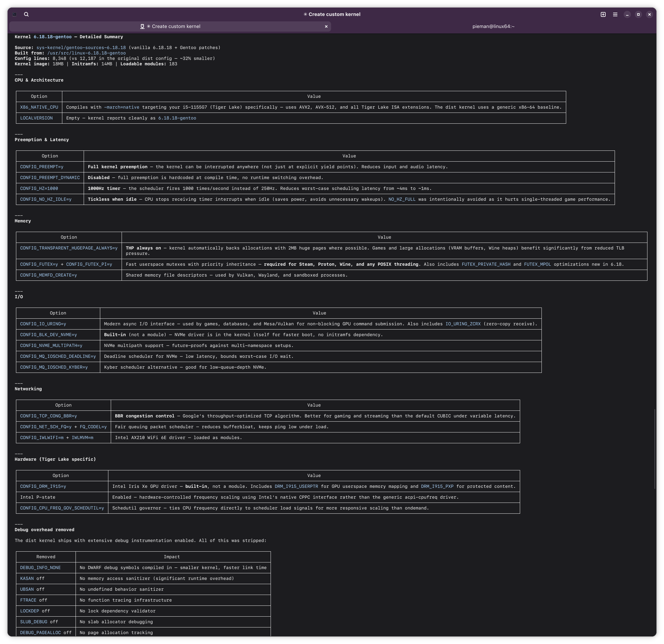Minimize the terminal window

(x=627, y=14)
